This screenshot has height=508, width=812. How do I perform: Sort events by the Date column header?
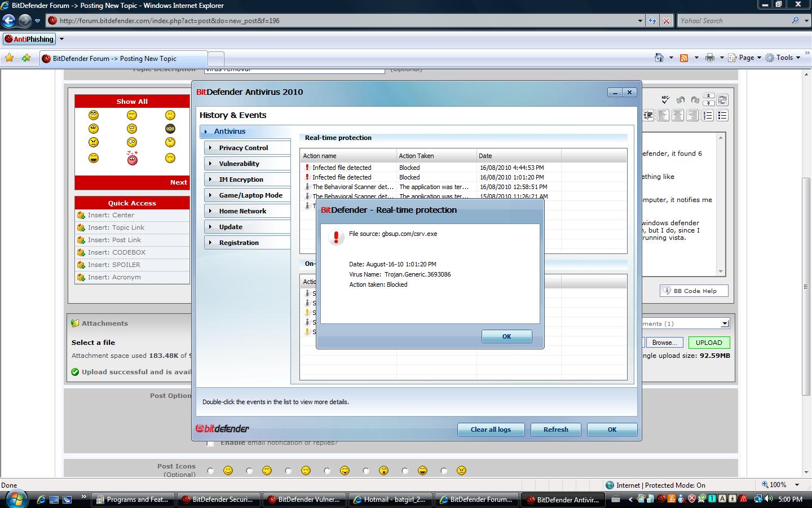(519, 156)
